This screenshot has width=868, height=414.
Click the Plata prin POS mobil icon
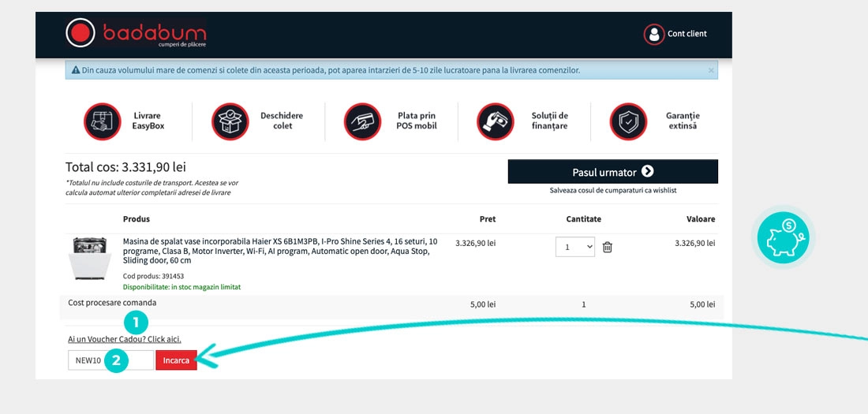(x=362, y=121)
